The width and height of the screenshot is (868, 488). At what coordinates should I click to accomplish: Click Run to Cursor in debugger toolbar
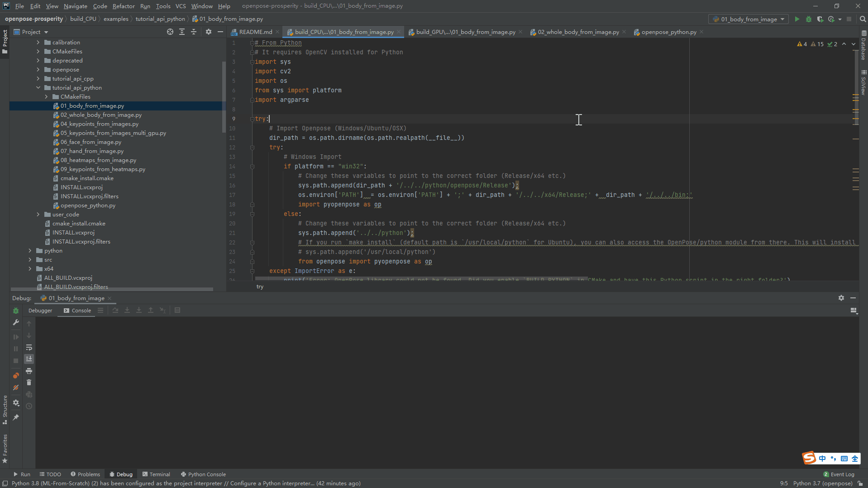coord(163,310)
